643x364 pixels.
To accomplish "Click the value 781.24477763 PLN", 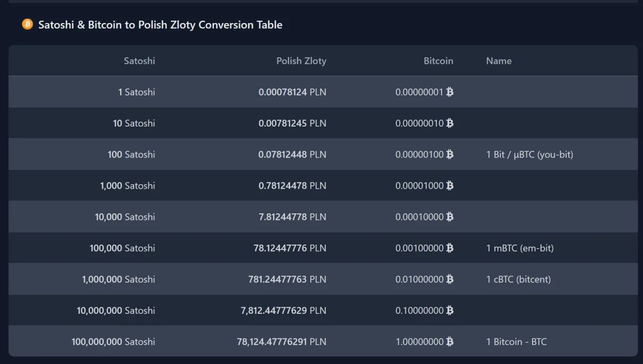I will tap(287, 279).
